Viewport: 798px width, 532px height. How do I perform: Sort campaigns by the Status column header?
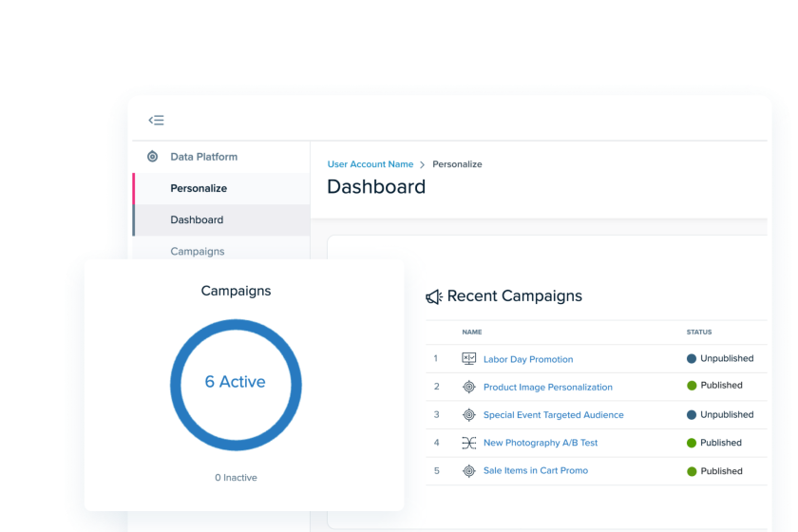click(699, 332)
